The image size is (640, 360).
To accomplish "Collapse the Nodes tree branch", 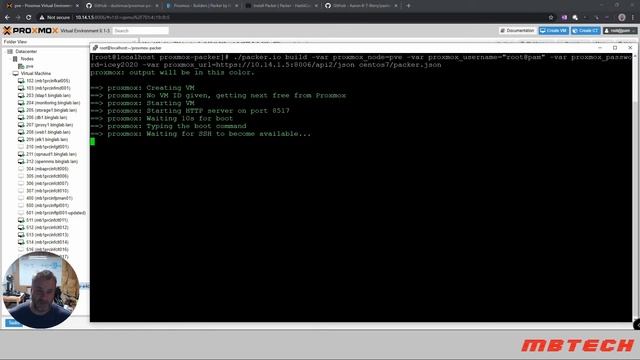I will pos(10,59).
